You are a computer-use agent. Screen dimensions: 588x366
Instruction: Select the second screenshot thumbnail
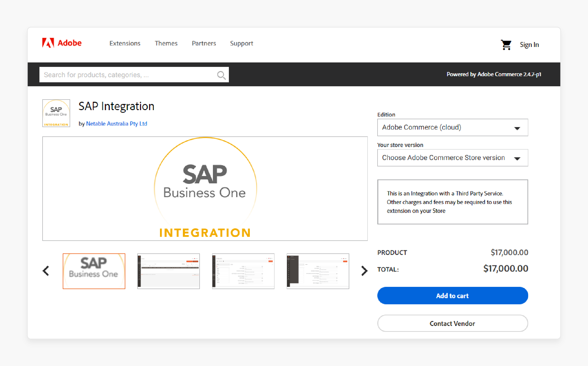(x=169, y=271)
